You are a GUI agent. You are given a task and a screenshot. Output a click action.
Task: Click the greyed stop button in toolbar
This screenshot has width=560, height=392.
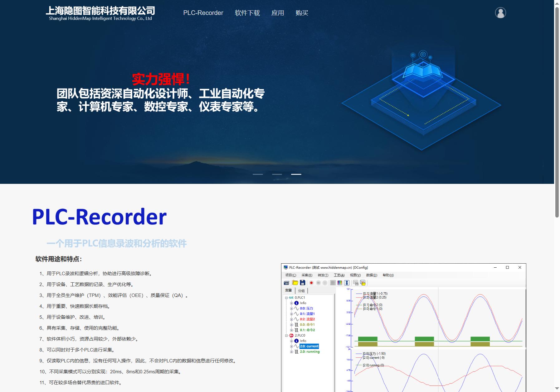pyautogui.click(x=325, y=283)
